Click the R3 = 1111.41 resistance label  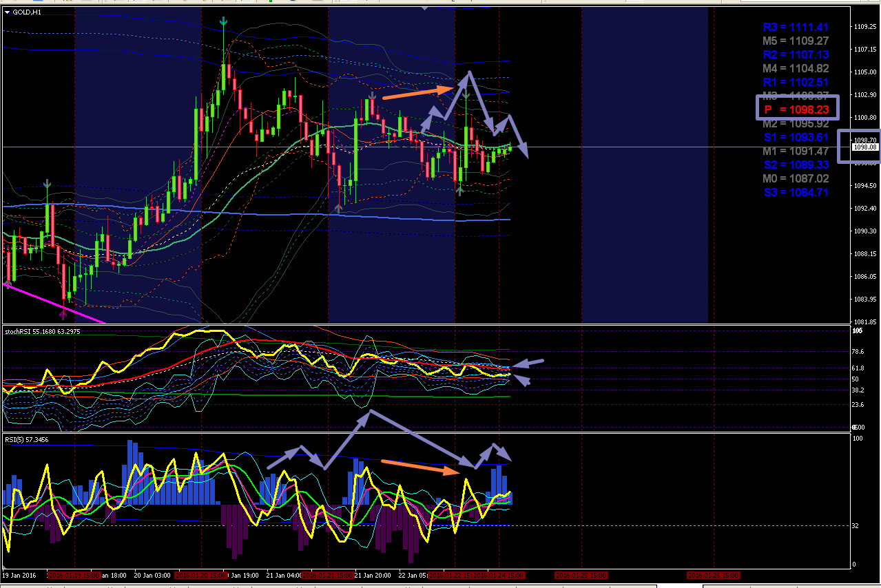[x=796, y=27]
